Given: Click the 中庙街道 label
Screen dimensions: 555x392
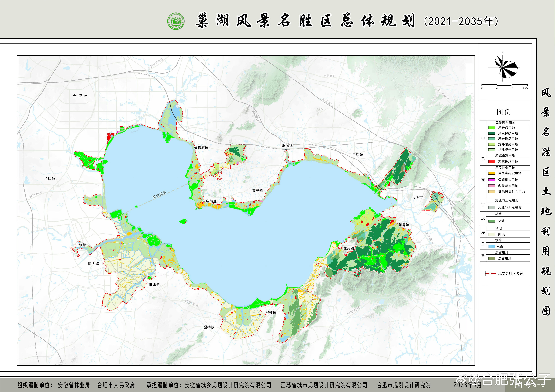Looking at the screenshot, I should coord(210,201).
